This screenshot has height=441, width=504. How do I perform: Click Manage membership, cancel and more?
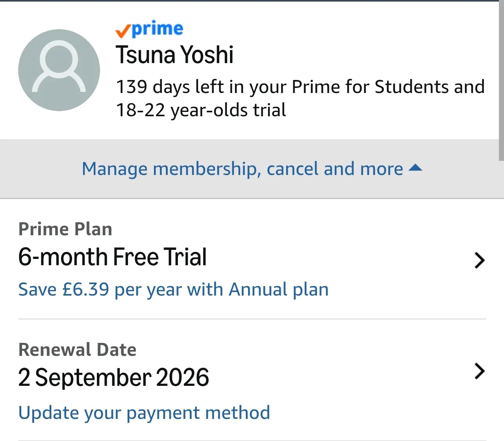[x=242, y=169]
